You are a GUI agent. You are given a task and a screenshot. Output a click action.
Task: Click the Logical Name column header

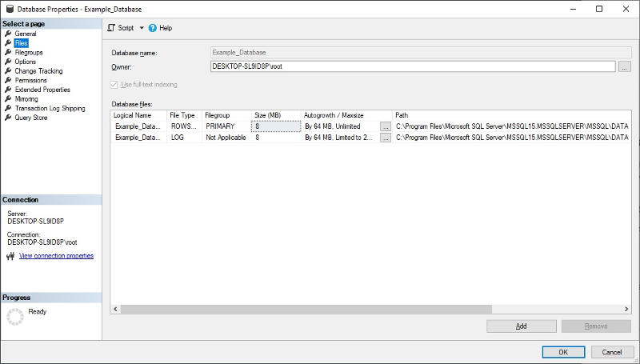[138, 115]
